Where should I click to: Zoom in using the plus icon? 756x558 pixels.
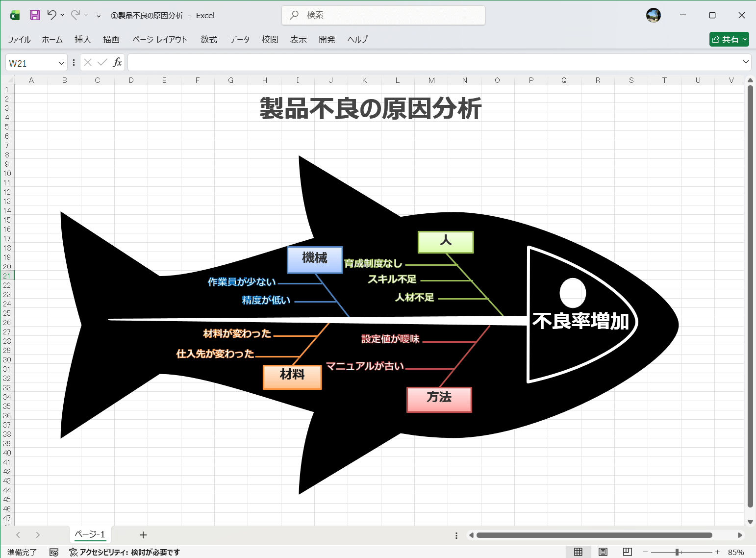point(717,552)
